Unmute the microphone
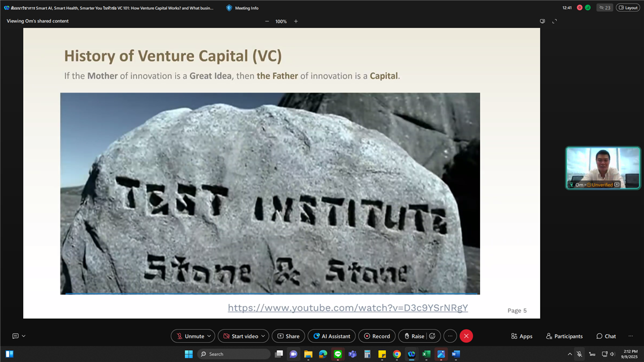This screenshot has height=362, width=644. pyautogui.click(x=189, y=336)
